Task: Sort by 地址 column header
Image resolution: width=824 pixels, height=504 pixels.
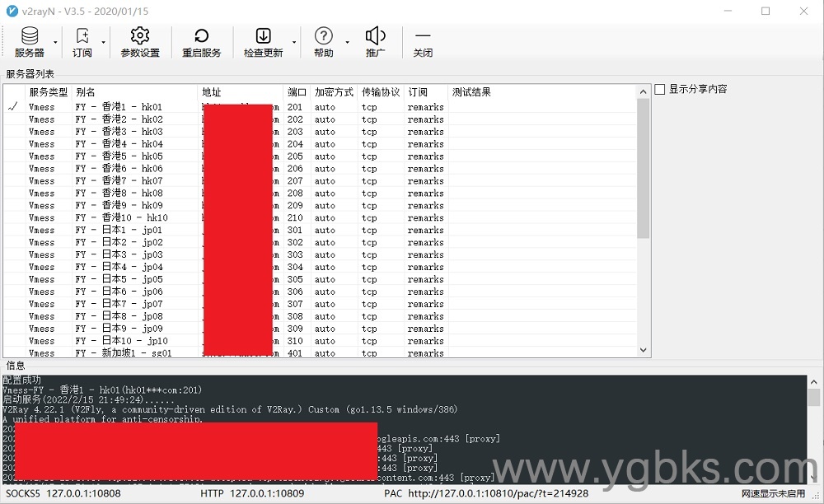Action: tap(240, 92)
